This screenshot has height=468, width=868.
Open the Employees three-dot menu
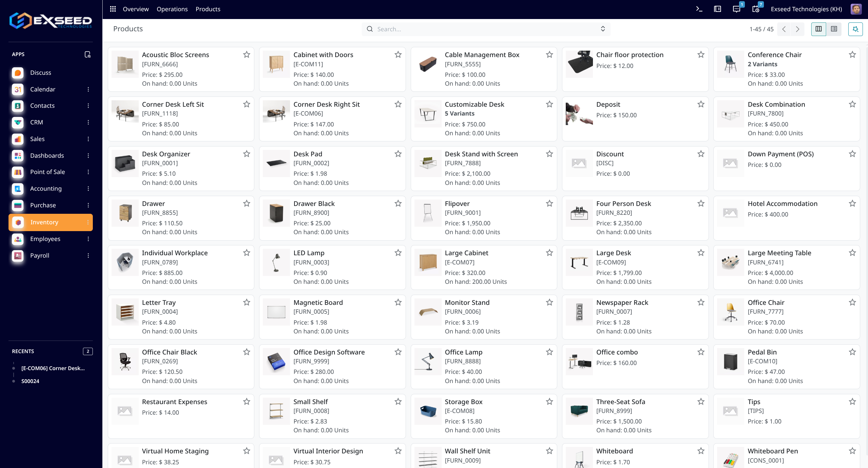point(88,239)
